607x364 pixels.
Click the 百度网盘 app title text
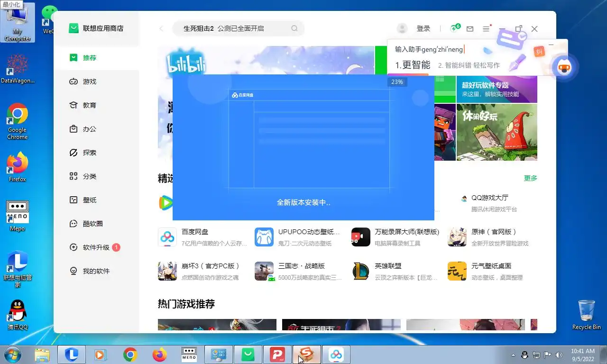click(x=195, y=232)
